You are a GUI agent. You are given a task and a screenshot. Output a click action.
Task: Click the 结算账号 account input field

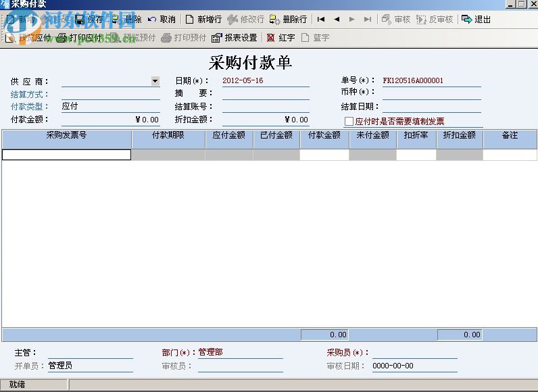coord(266,107)
